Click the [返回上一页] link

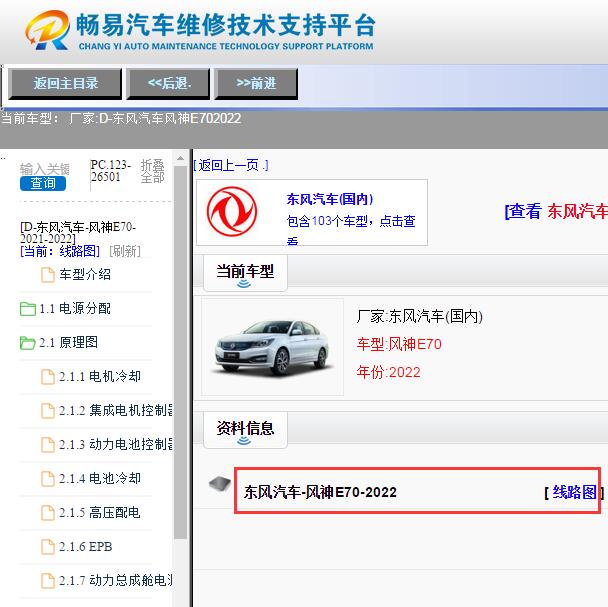click(x=231, y=166)
